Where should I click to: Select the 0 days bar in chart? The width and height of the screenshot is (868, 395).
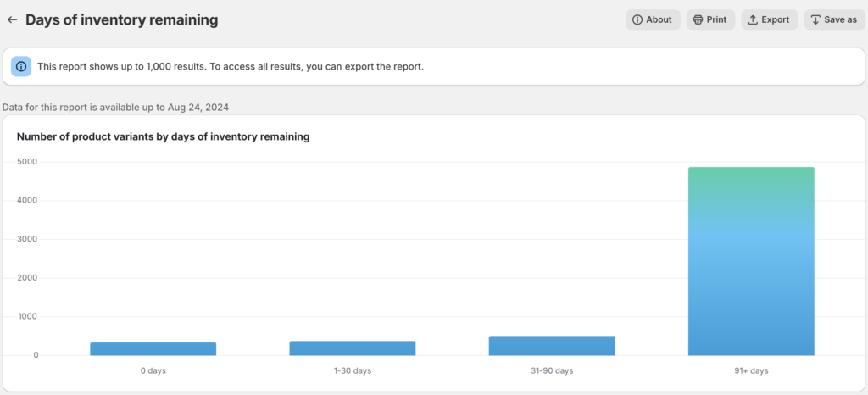[153, 348]
